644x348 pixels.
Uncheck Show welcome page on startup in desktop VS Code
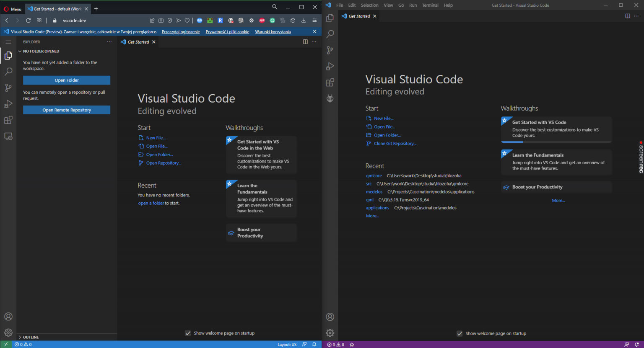(x=460, y=333)
